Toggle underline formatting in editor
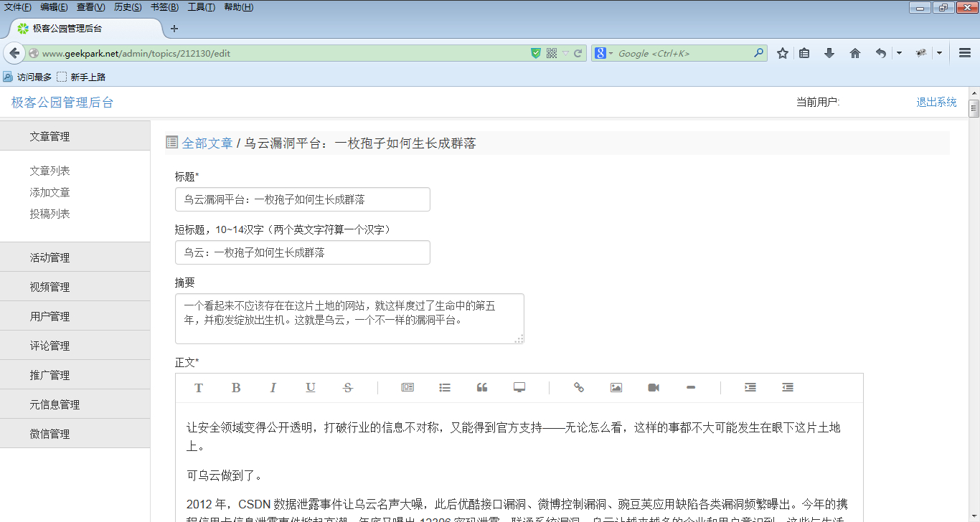This screenshot has height=522, width=980. coord(311,388)
